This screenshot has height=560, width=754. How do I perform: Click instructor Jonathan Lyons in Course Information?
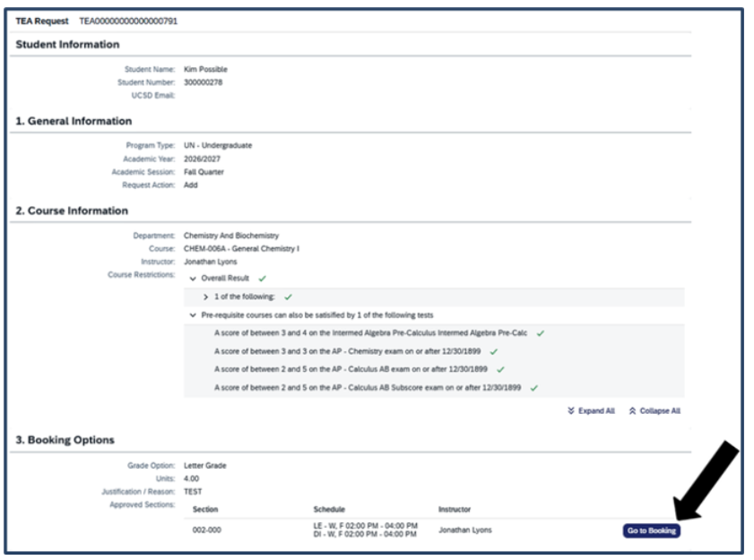point(210,262)
